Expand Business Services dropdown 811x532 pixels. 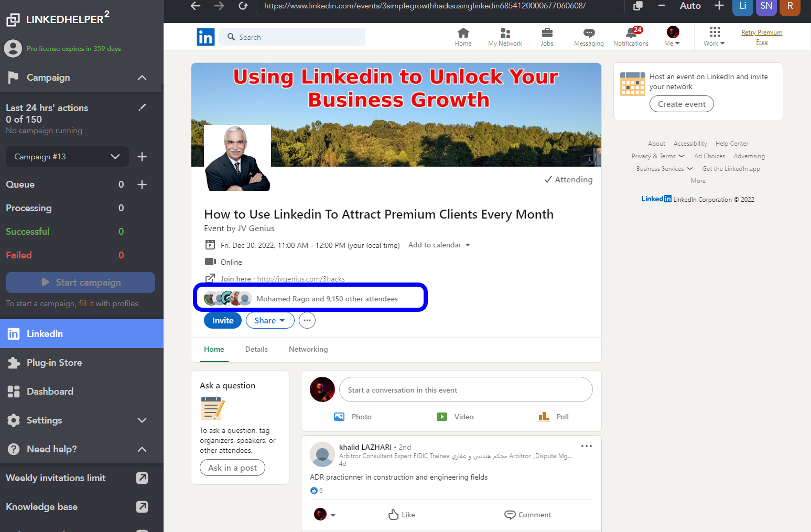tap(665, 169)
